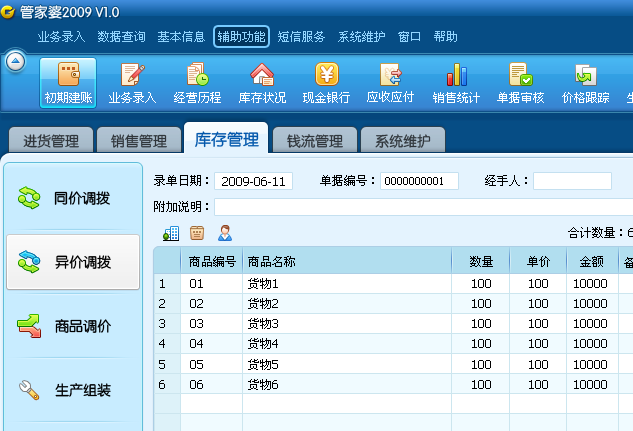Click the 数量 column header
This screenshot has height=431, width=633.
coord(481,262)
